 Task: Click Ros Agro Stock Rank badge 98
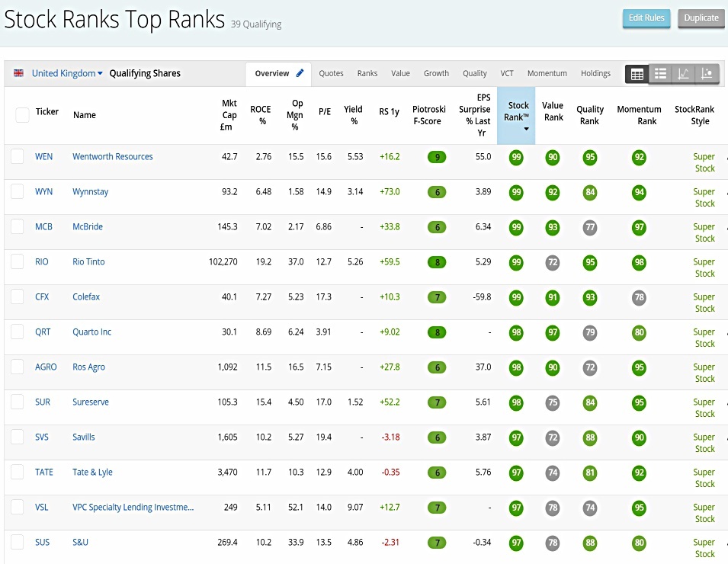516,367
